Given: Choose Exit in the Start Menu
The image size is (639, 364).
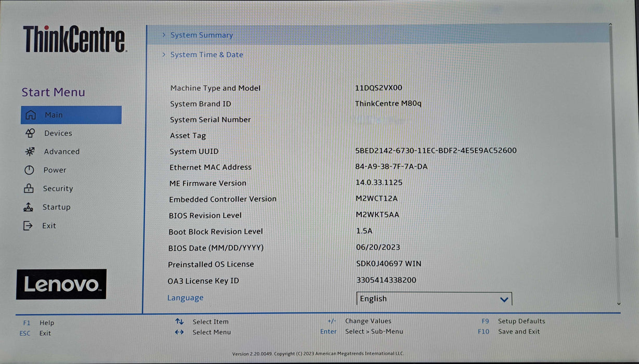Looking at the screenshot, I should [x=49, y=226].
